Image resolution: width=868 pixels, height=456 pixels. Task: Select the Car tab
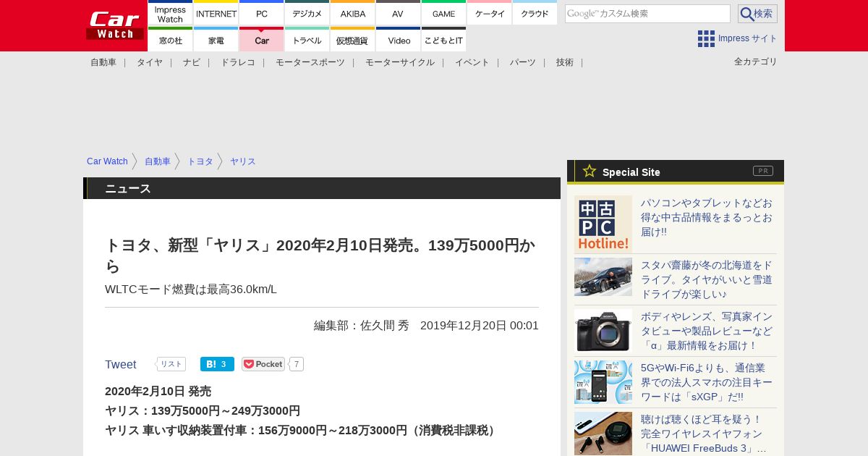pos(261,39)
